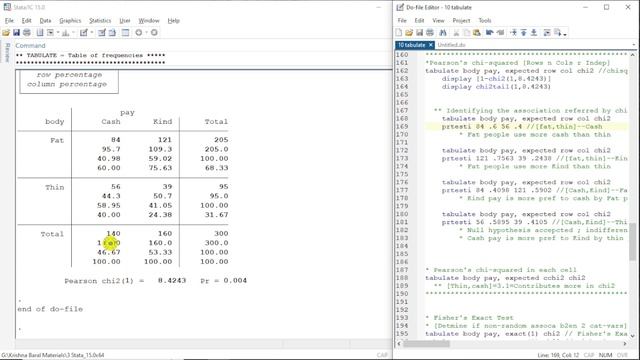Click line 188 tabulate body pay command
This screenshot has width=640, height=360.
505,278
